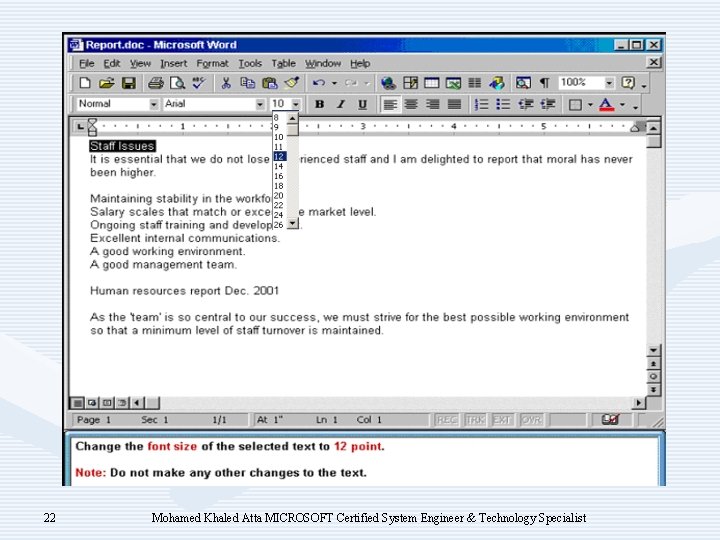Open the Format menu
The width and height of the screenshot is (720, 540).
pyautogui.click(x=212, y=63)
